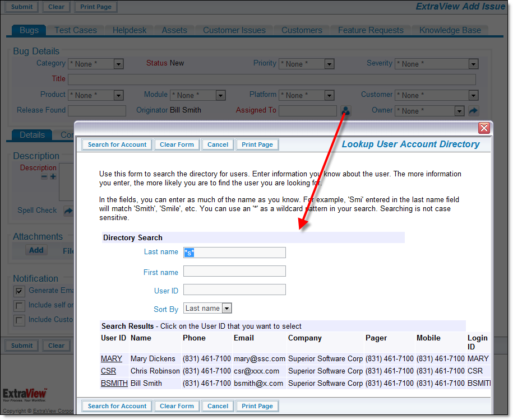Switch to the Customer Issues tab

click(234, 30)
